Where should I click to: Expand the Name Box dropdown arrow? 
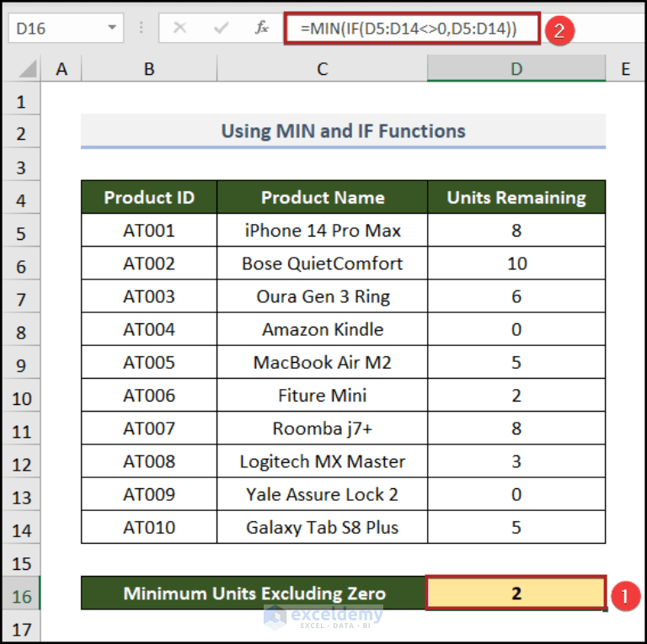[x=112, y=28]
